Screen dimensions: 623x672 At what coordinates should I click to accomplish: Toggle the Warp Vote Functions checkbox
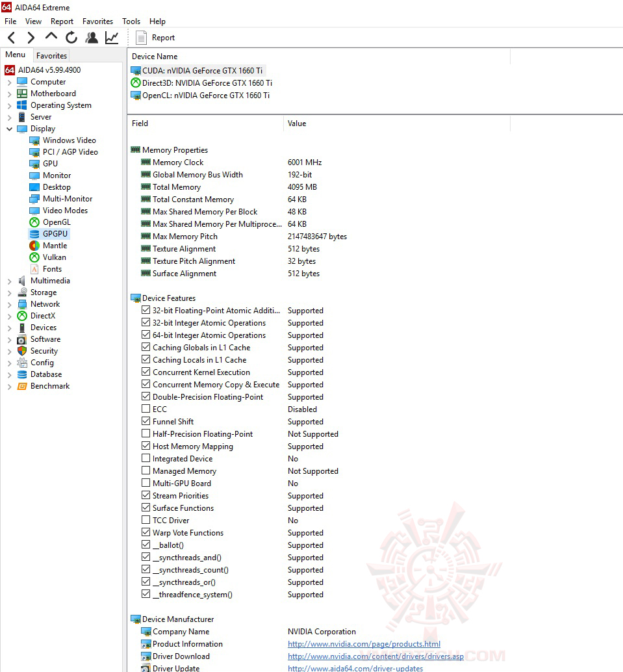pyautogui.click(x=146, y=532)
